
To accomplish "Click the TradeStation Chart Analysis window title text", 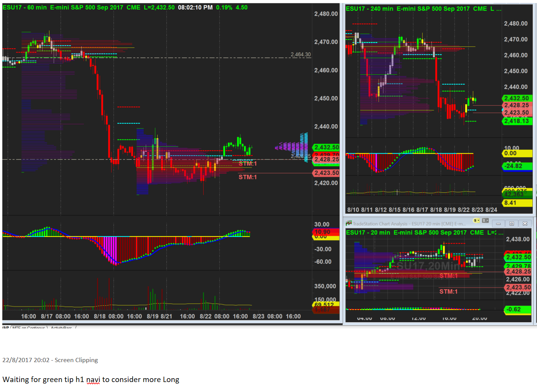I will tap(409, 224).
